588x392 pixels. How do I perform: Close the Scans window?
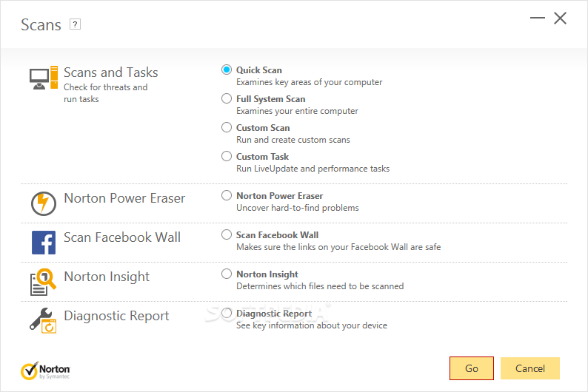(561, 18)
